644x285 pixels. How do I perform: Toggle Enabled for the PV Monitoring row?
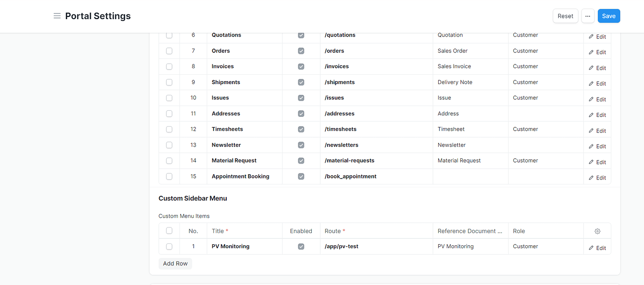301,246
